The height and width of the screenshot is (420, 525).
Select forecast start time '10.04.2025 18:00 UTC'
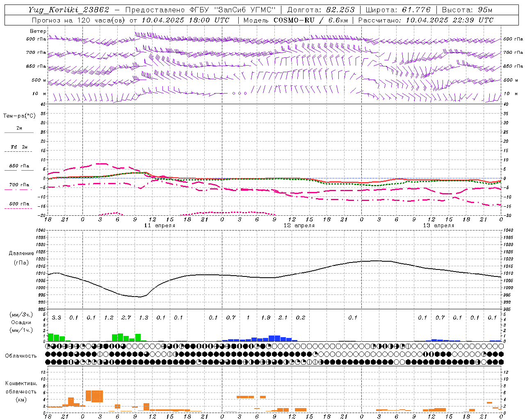click(x=185, y=20)
